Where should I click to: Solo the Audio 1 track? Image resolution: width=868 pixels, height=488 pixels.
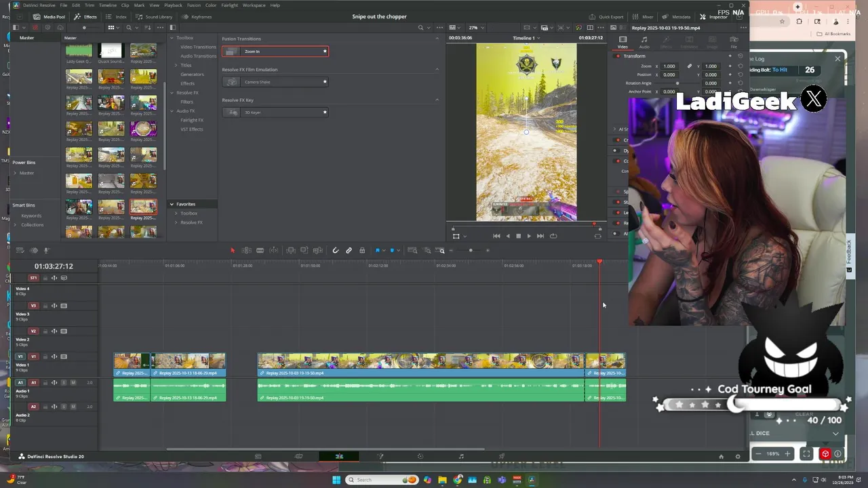(64, 382)
